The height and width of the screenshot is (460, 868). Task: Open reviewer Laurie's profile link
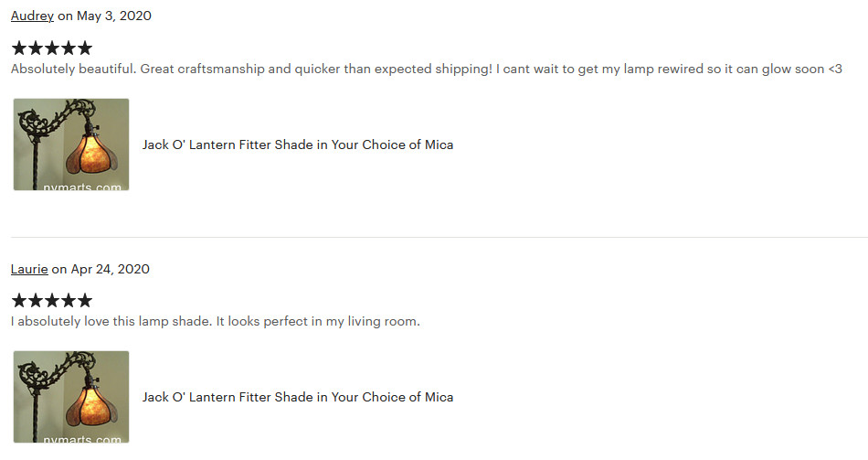pos(29,270)
